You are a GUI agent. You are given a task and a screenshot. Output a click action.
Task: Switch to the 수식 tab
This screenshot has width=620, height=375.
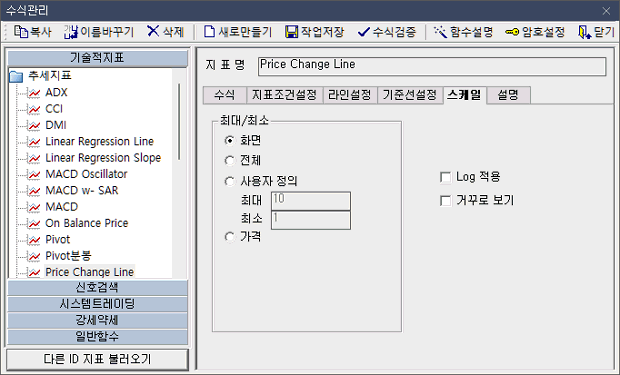tap(225, 95)
